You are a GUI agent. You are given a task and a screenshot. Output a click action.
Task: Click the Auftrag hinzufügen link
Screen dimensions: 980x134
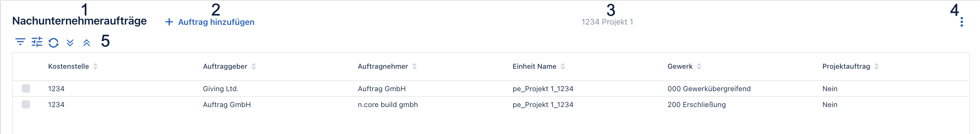pyautogui.click(x=216, y=22)
